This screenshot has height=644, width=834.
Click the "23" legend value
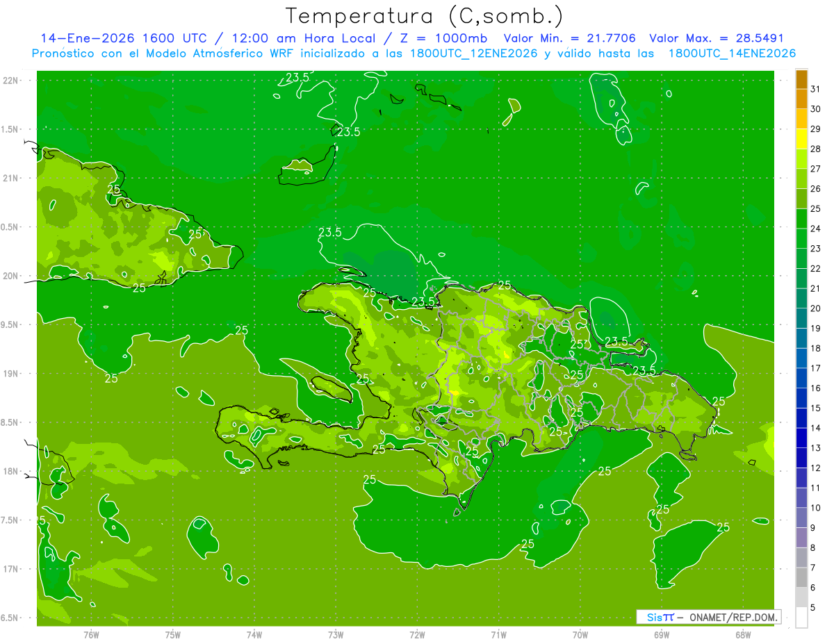point(816,249)
